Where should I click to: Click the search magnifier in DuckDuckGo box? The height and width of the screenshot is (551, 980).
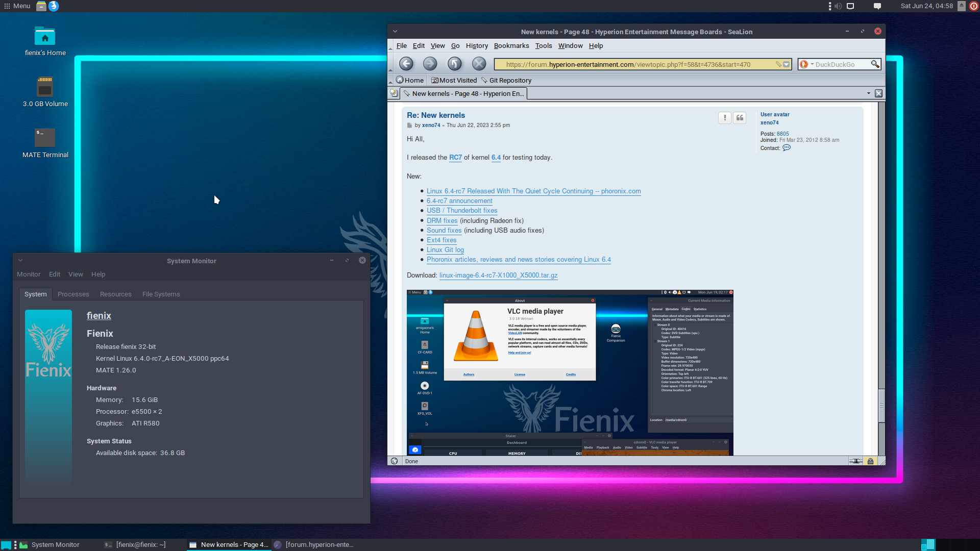875,64
